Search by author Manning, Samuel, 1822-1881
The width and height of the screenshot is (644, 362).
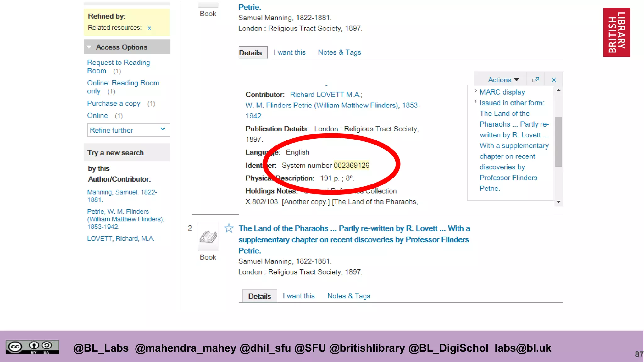(122, 196)
